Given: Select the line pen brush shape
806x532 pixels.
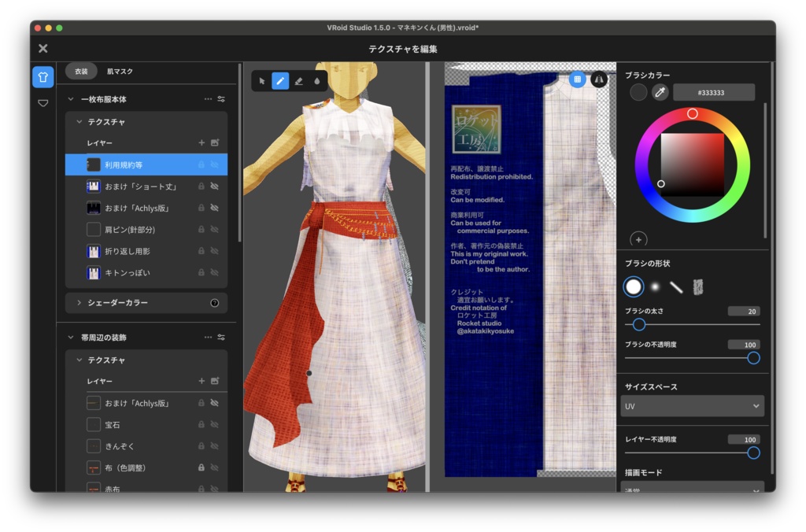Looking at the screenshot, I should (x=676, y=287).
